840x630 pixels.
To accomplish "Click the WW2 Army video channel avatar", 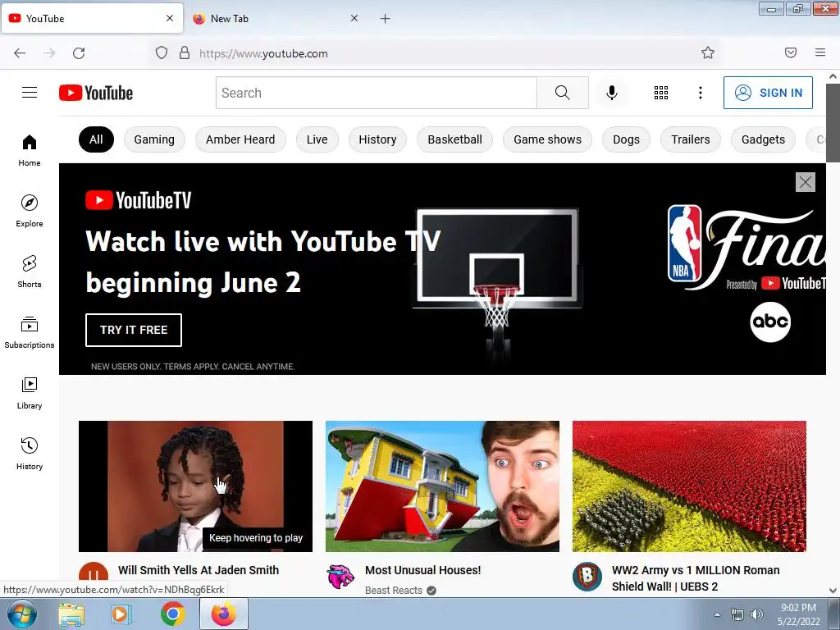I will [x=587, y=577].
